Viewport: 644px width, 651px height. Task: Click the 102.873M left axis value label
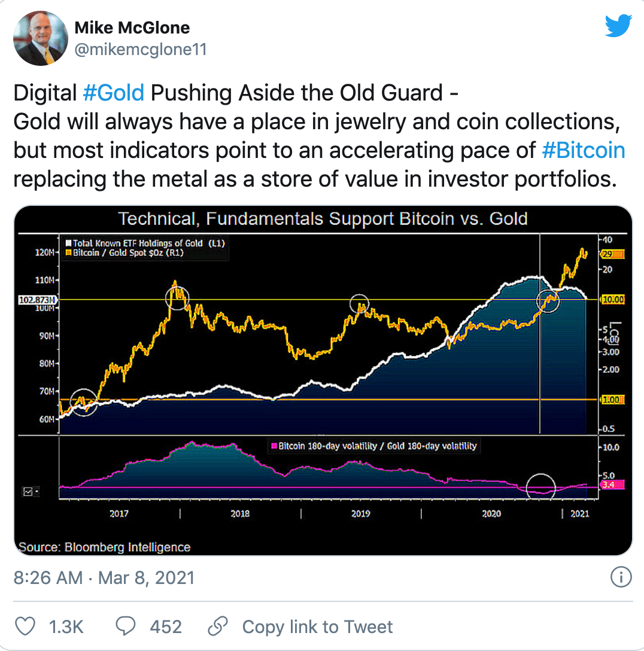click(40, 299)
